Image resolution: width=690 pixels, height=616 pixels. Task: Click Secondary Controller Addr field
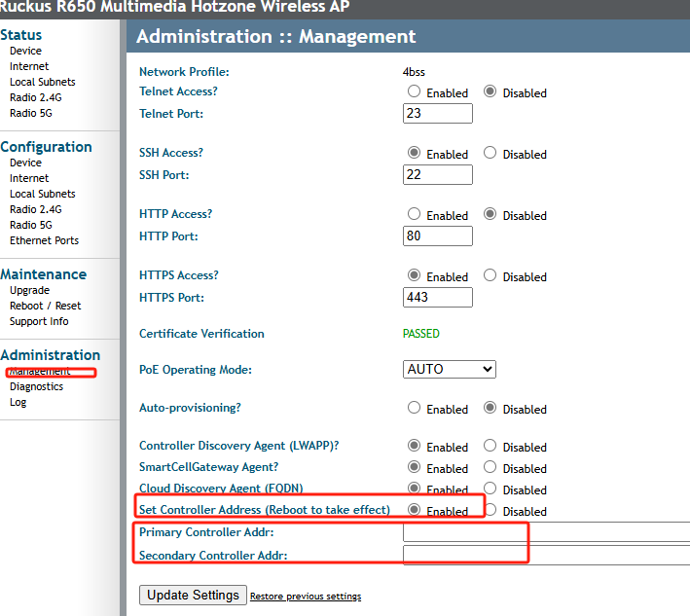[x=546, y=556]
